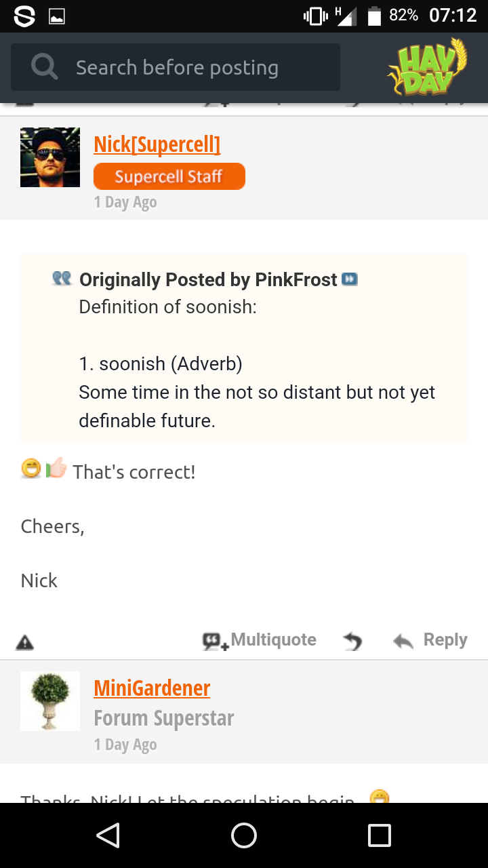Open the Nick[Supercell] profile link
488x868 pixels.
[157, 144]
